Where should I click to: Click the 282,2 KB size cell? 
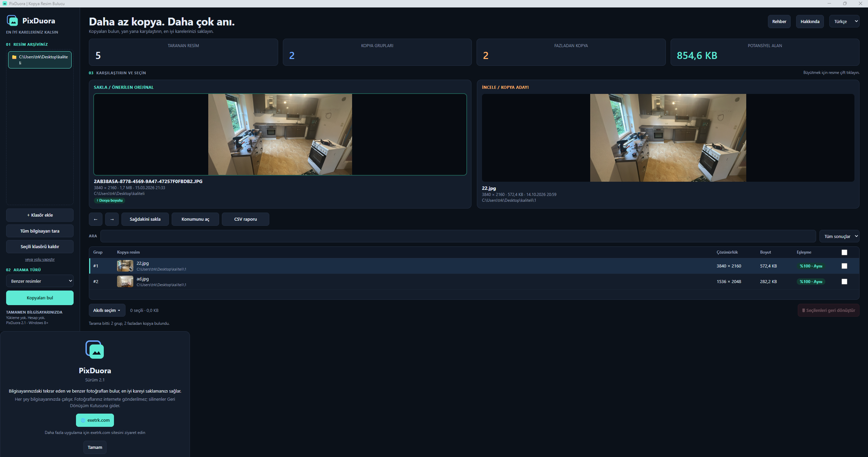(768, 281)
